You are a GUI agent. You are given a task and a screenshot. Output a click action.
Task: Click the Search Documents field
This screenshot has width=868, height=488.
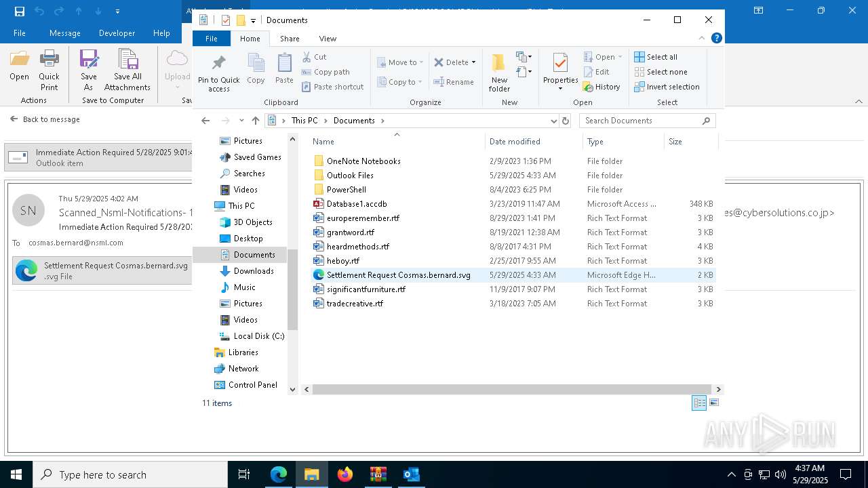648,121
